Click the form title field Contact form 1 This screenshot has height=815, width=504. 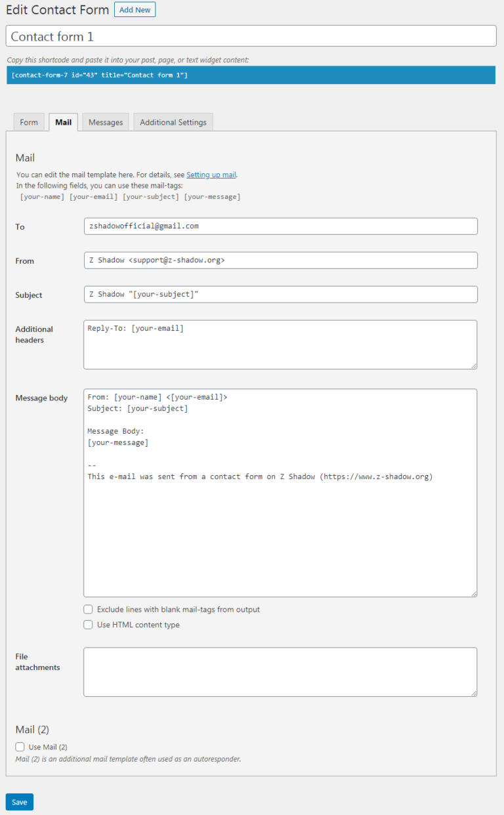click(251, 36)
